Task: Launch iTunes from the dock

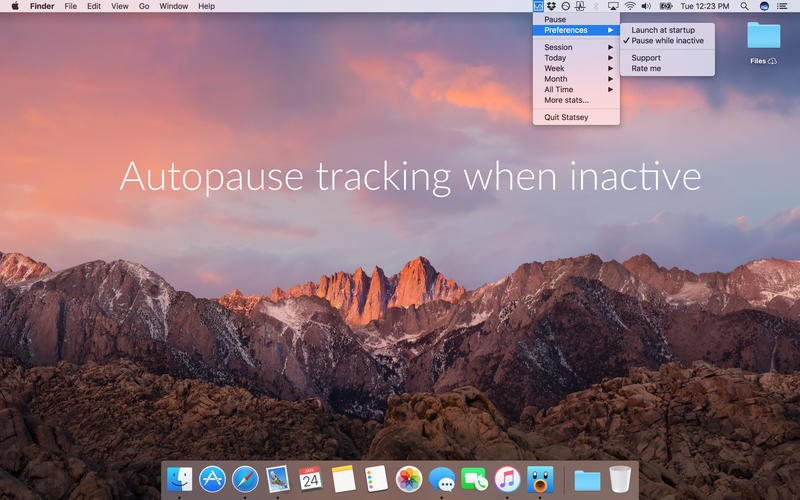Action: pos(507,480)
